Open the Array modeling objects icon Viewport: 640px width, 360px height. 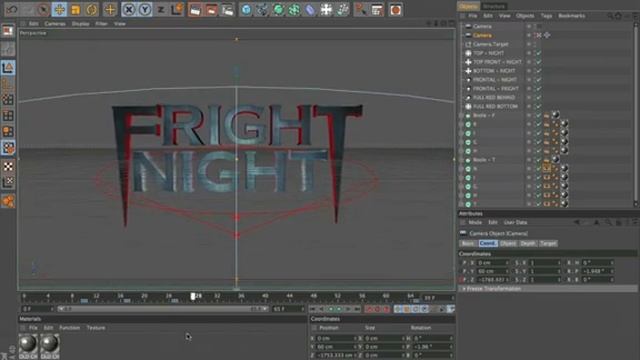294,10
